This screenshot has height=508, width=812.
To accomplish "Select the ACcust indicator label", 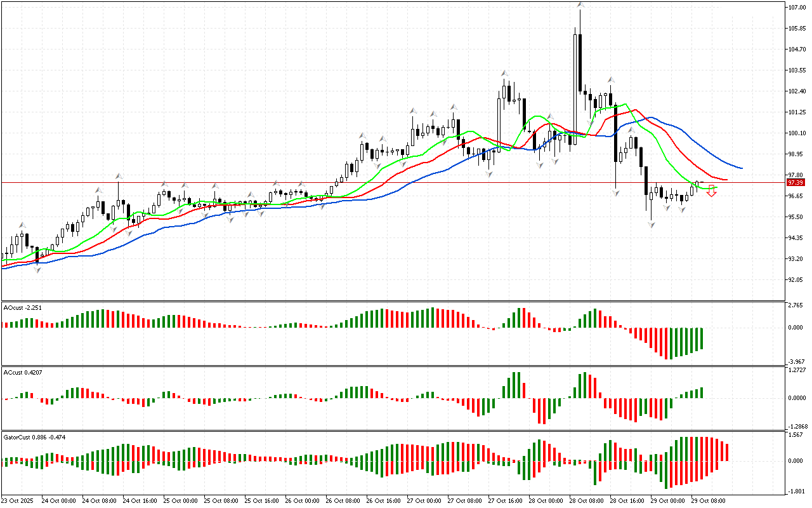I will click(23, 372).
